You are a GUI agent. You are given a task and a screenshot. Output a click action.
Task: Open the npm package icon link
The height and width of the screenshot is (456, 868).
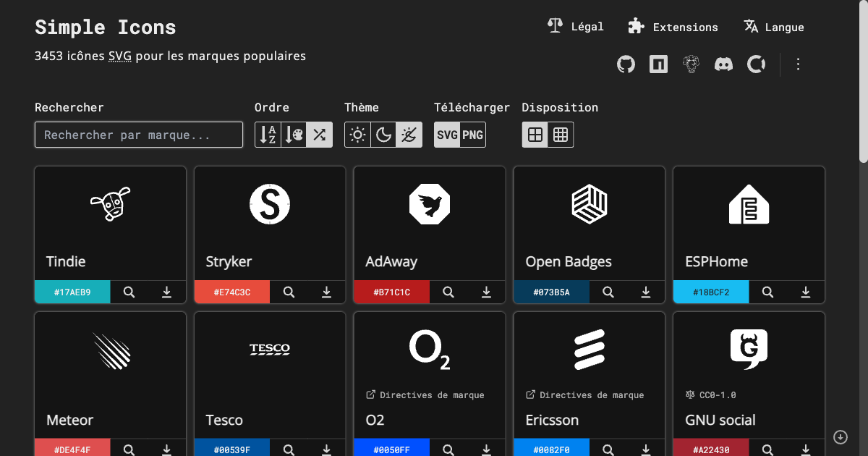[658, 64]
